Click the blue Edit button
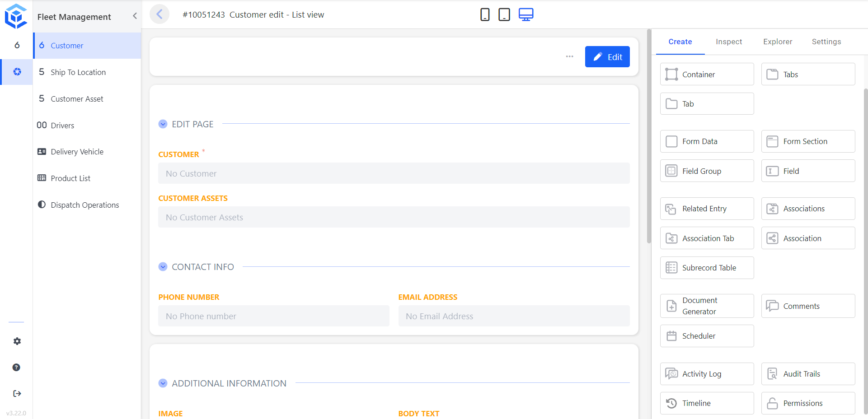868x419 pixels. click(607, 57)
